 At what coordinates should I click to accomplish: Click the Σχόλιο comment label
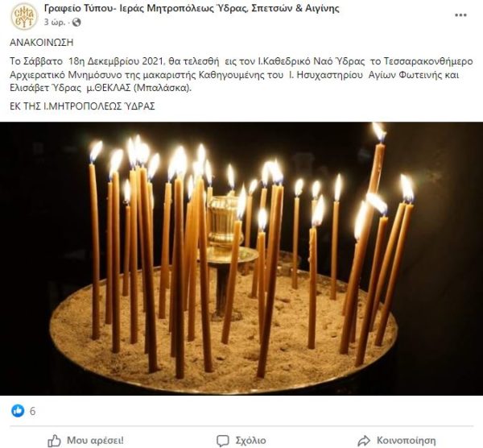250,440
